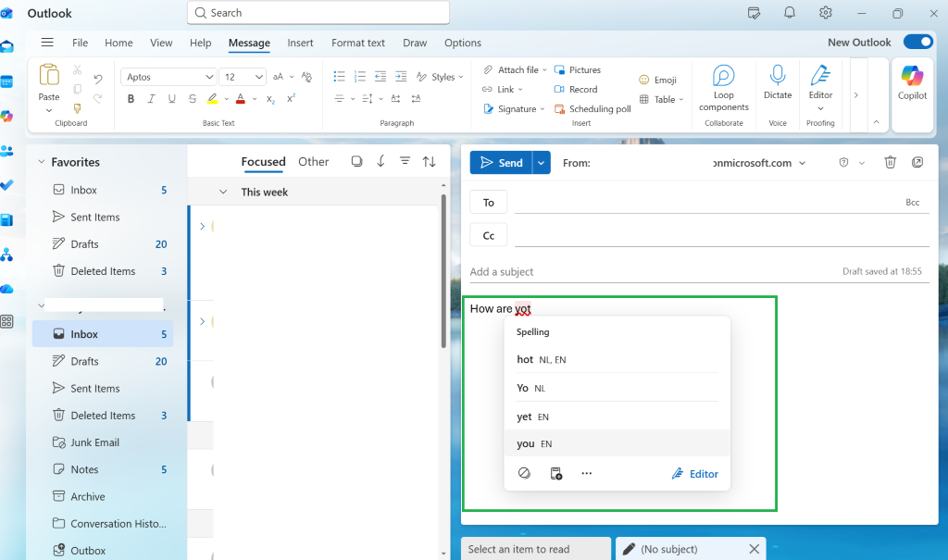Open the Draw tab
This screenshot has width=948, height=560.
415,43
